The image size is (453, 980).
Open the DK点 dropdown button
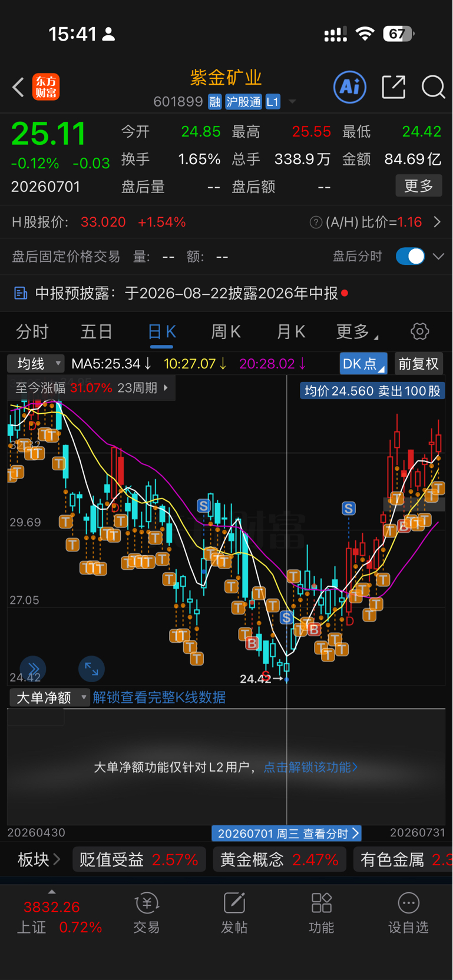[x=363, y=364]
